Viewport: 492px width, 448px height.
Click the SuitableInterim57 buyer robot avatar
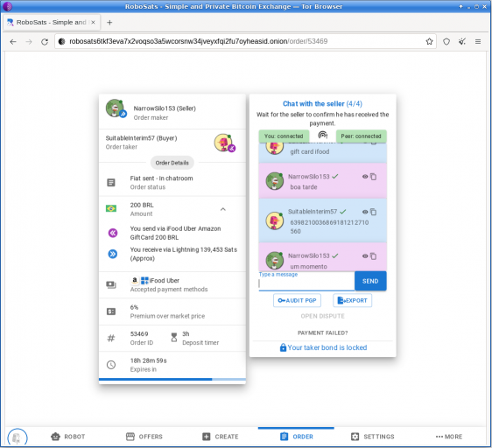pyautogui.click(x=224, y=143)
